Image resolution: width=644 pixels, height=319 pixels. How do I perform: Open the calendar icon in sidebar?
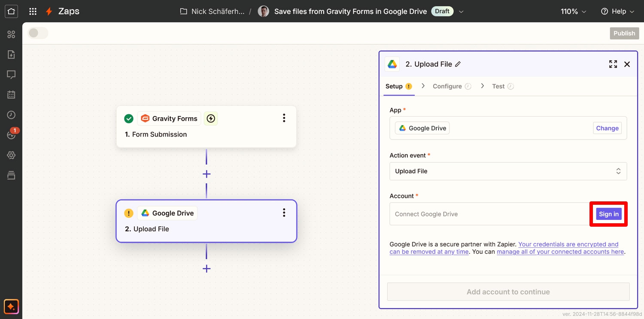click(11, 95)
